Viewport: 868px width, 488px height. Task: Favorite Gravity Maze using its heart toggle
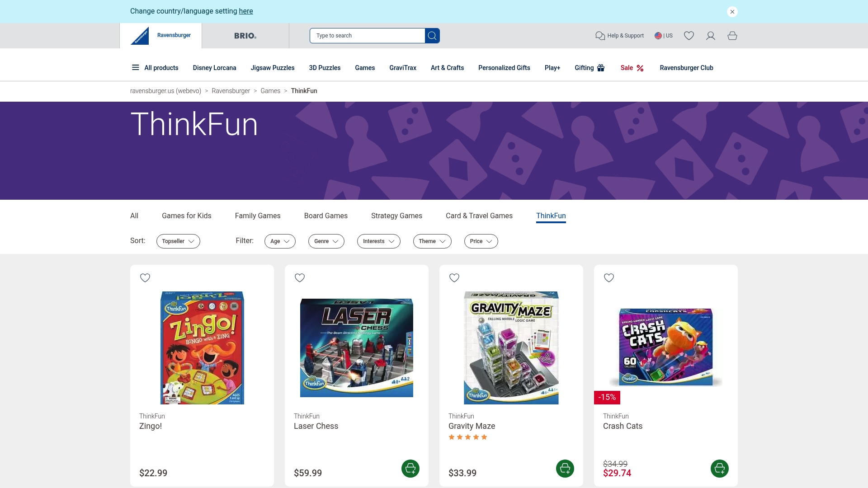pyautogui.click(x=454, y=278)
